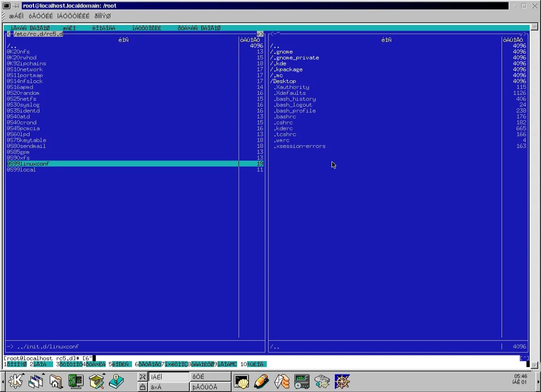Select the .xsession-errors file
Image resolution: width=541 pixels, height=392 pixels.
click(398, 146)
